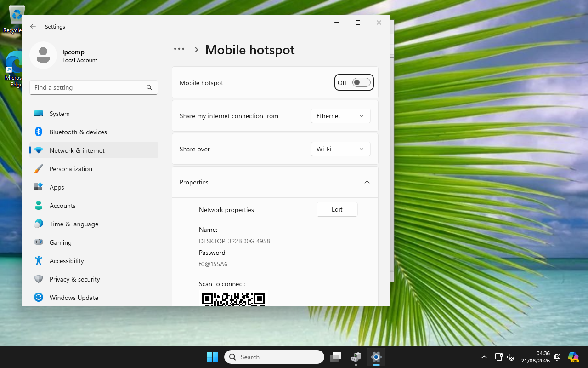The width and height of the screenshot is (588, 368).
Task: Click the Find a setting search field
Action: click(x=94, y=87)
